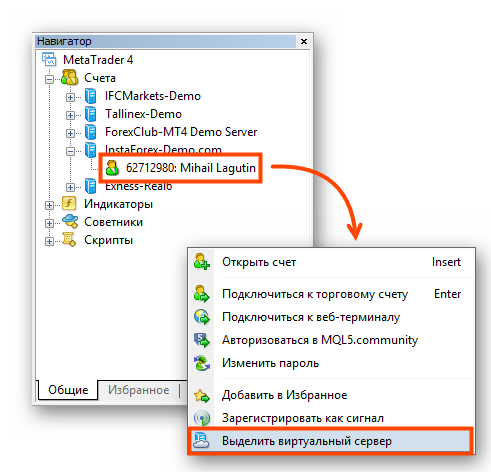Expand the Скрипты node
The width and height of the screenshot is (491, 472).
click(49, 241)
